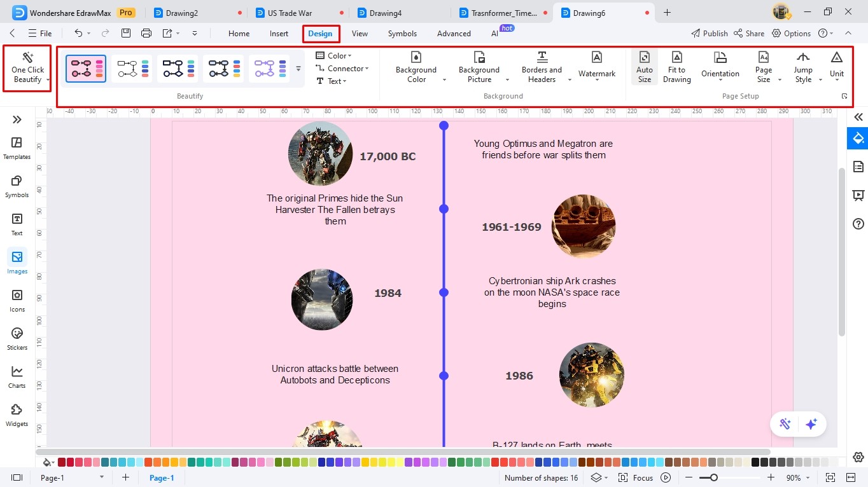This screenshot has height=487, width=868.
Task: Open the Help icon in right panel
Action: (x=858, y=224)
